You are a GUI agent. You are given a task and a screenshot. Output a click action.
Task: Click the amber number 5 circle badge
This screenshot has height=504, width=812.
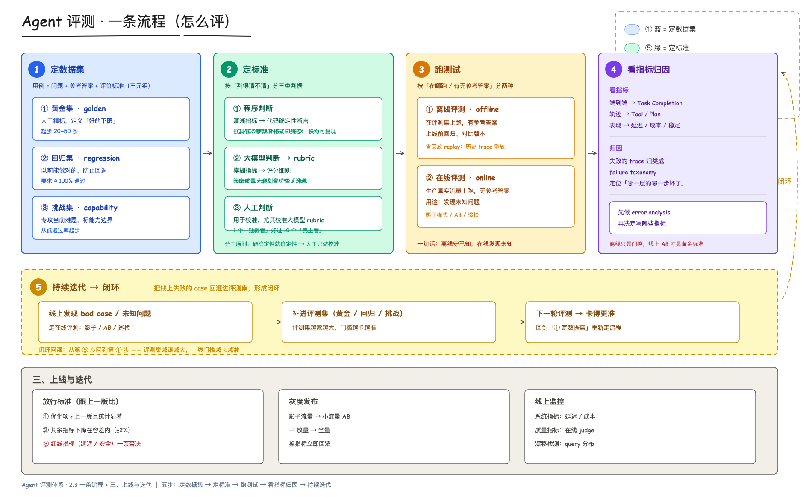click(x=38, y=287)
